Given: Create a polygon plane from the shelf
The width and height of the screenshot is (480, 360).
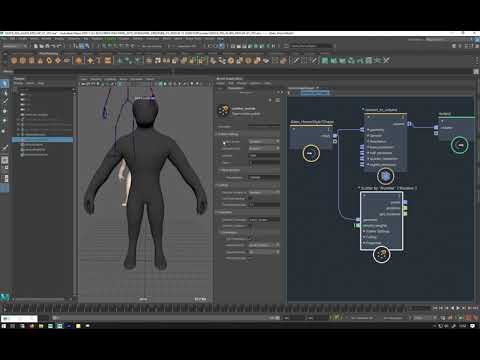Looking at the screenshot, I should (58, 60).
